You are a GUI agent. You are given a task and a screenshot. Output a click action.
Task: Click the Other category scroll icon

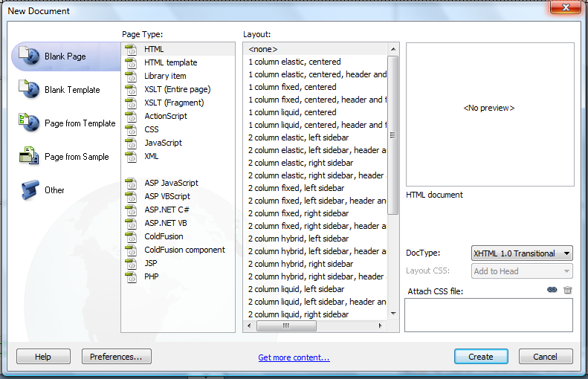[30, 189]
